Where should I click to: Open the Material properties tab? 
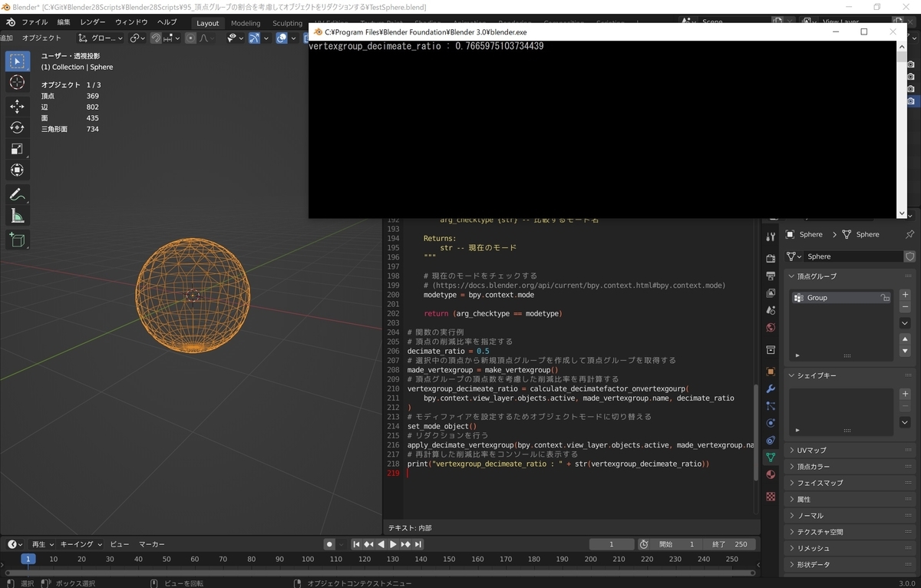tap(770, 475)
